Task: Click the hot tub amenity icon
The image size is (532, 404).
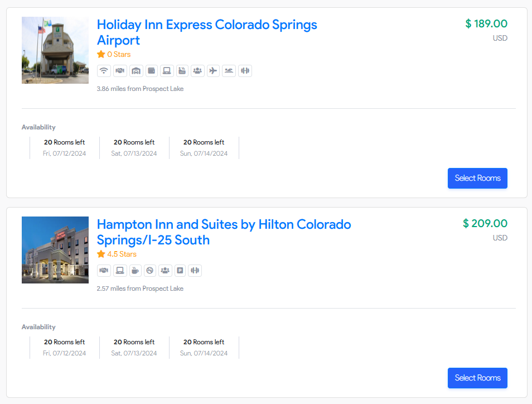Action: [x=182, y=71]
